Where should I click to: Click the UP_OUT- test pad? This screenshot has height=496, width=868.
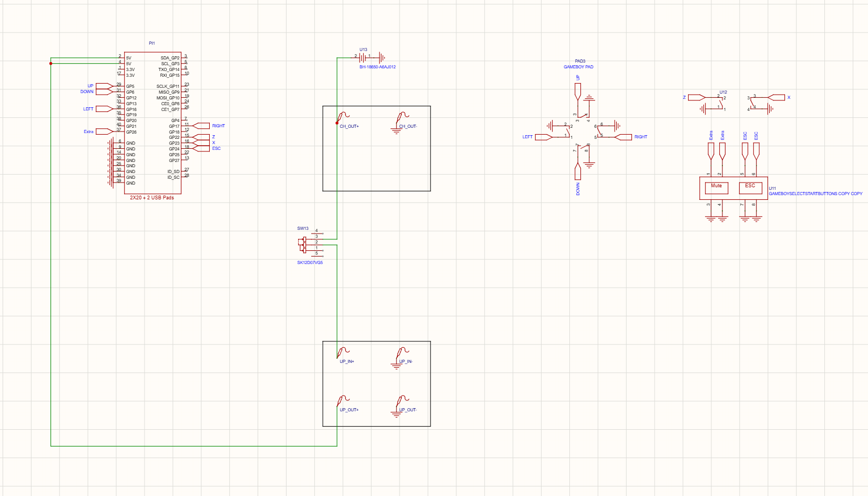[402, 400]
